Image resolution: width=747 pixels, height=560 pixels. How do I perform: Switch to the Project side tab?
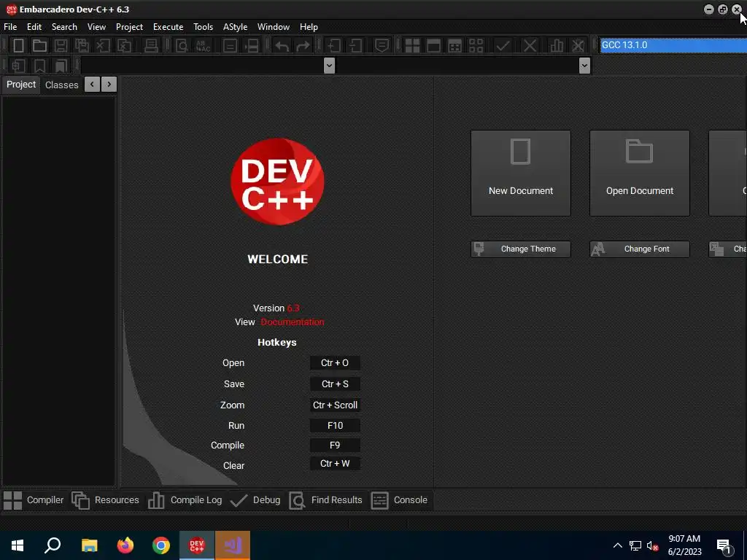point(21,85)
